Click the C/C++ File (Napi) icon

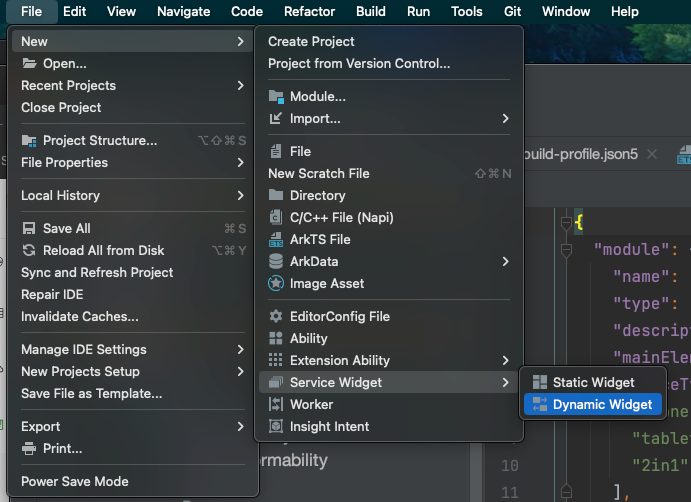(x=275, y=217)
